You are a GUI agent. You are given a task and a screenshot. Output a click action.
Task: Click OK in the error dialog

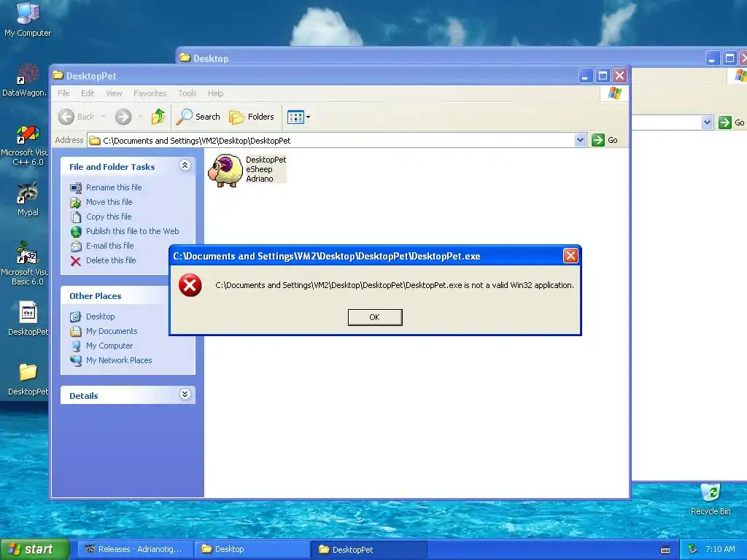coord(375,317)
